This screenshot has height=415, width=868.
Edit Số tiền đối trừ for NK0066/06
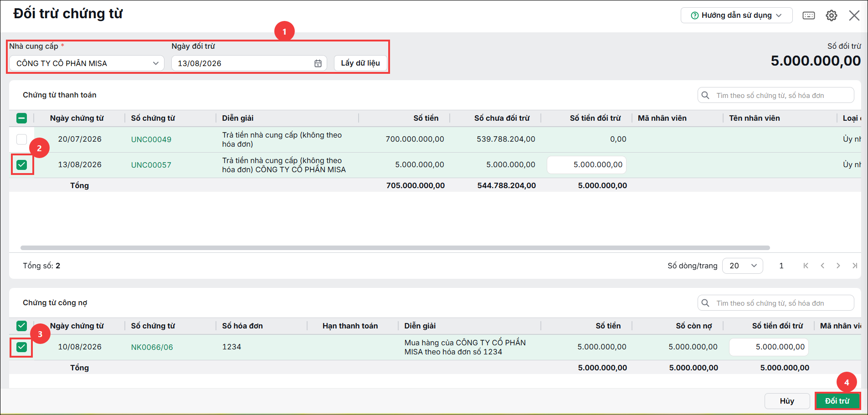coord(769,347)
